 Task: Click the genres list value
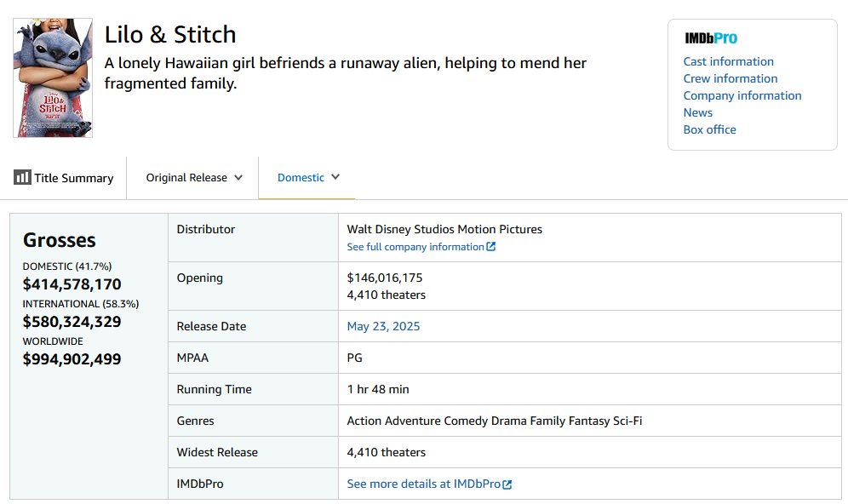click(495, 421)
